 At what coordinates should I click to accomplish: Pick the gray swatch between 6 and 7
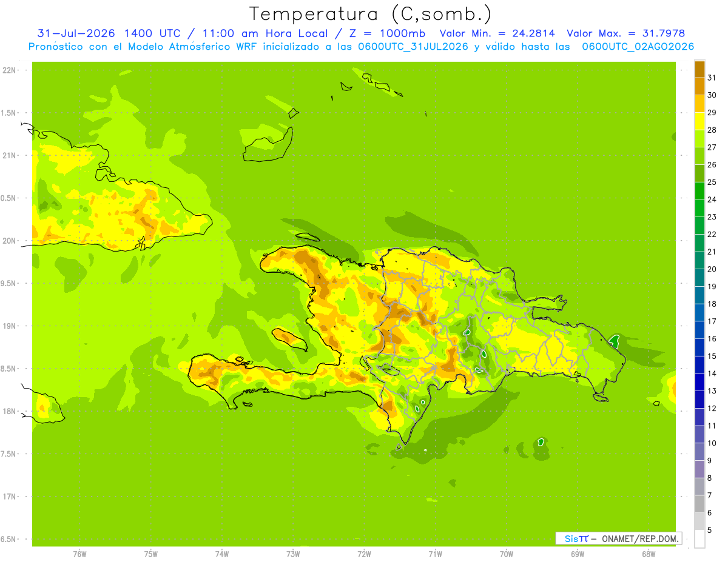pos(699,504)
